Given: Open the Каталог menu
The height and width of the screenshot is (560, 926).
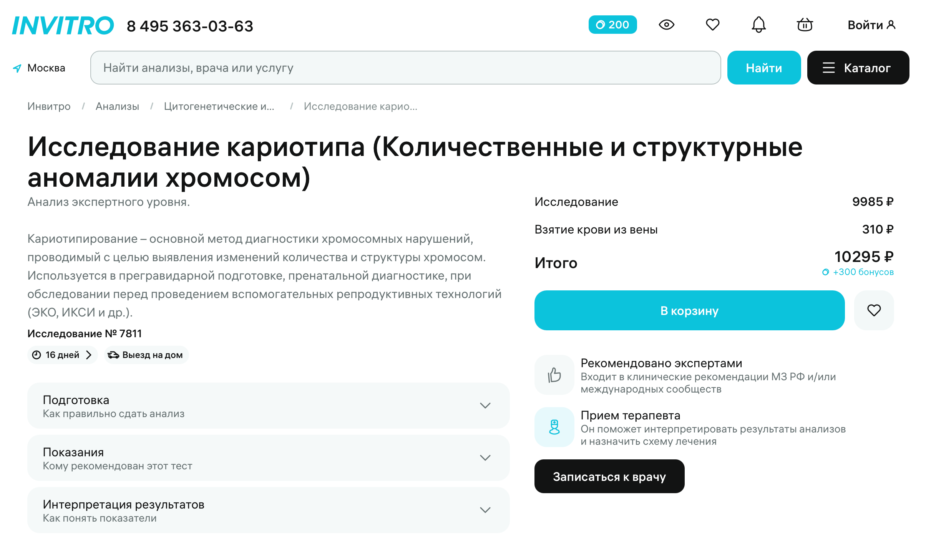Looking at the screenshot, I should pos(858,68).
